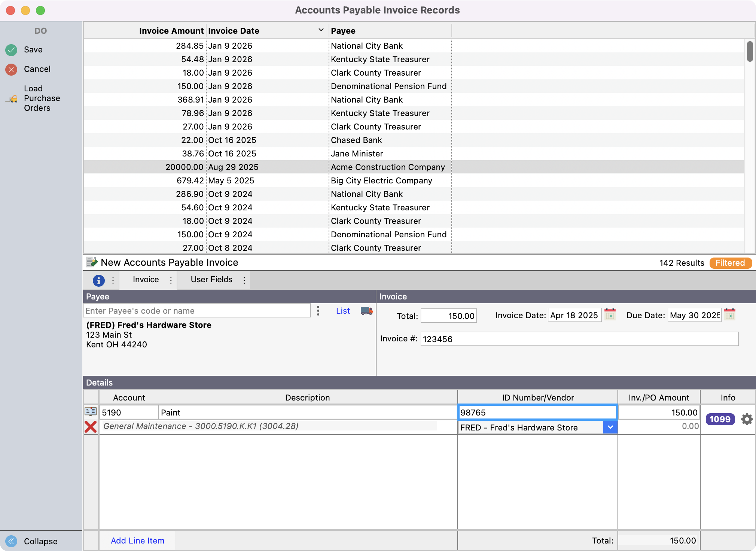Click the payee List link
Image resolution: width=756 pixels, height=551 pixels.
coord(343,311)
